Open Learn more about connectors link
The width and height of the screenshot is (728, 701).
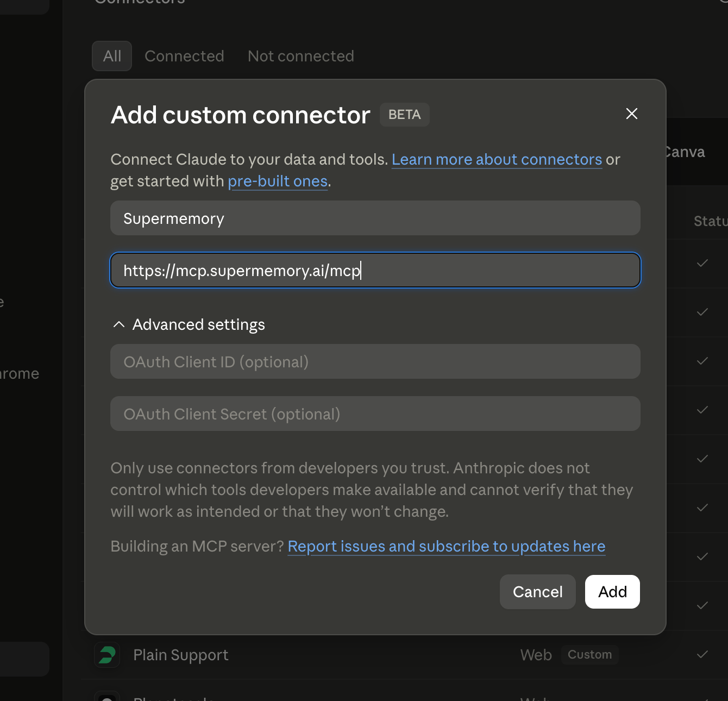click(497, 159)
